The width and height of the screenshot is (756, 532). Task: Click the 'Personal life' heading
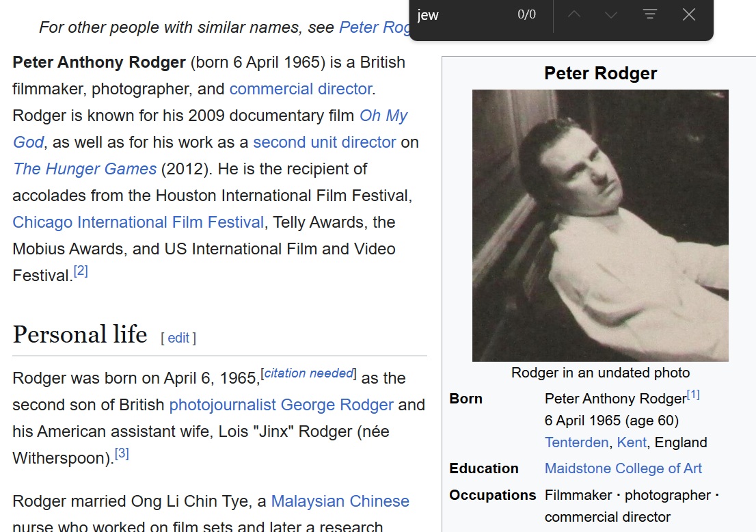pyautogui.click(x=80, y=334)
